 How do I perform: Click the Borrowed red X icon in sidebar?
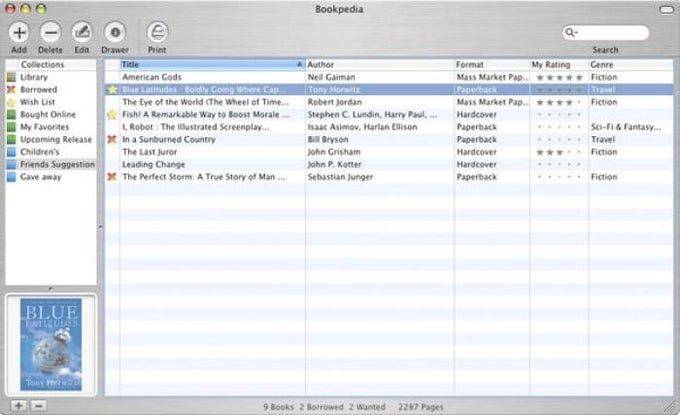(11, 90)
